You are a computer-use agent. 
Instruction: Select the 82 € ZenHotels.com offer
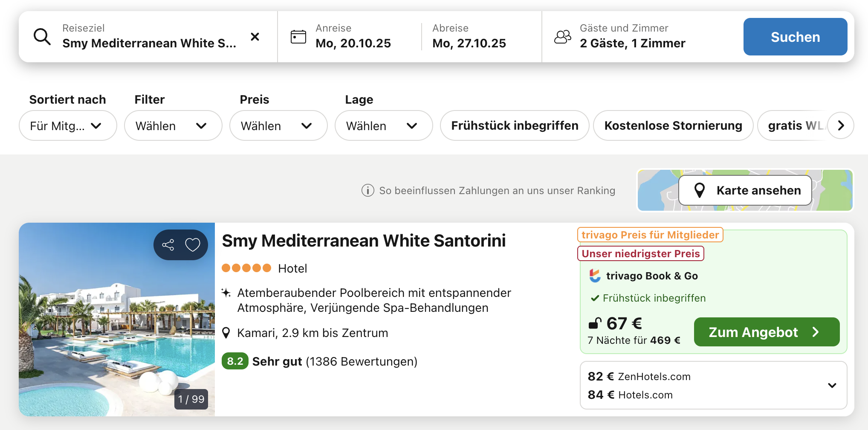coord(639,376)
